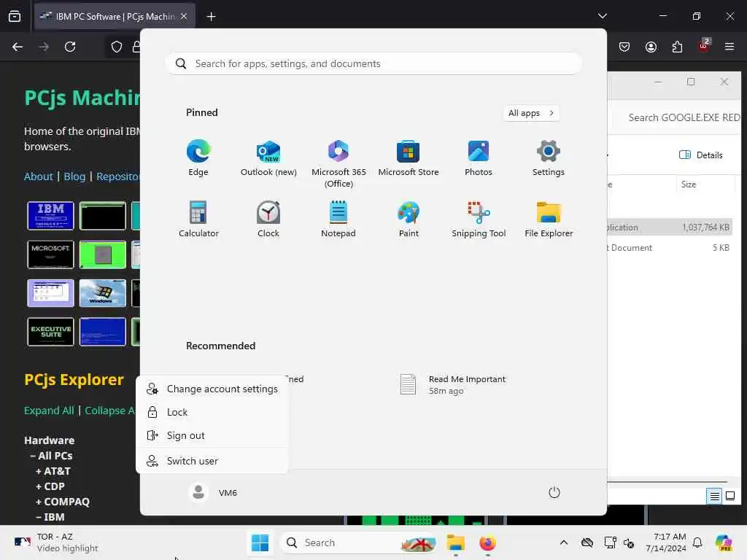This screenshot has width=747, height=560.
Task: Open Firefox application hamburger menu
Action: (x=729, y=47)
